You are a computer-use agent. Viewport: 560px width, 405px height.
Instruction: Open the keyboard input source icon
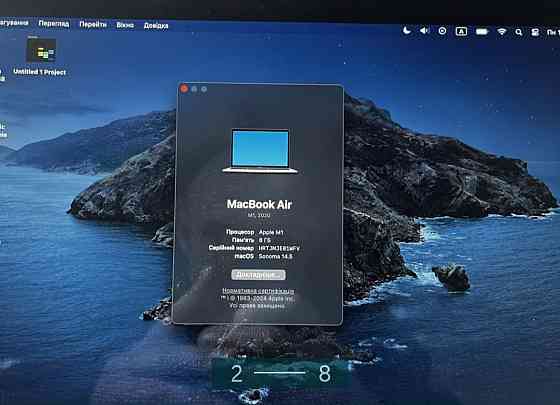click(x=461, y=31)
